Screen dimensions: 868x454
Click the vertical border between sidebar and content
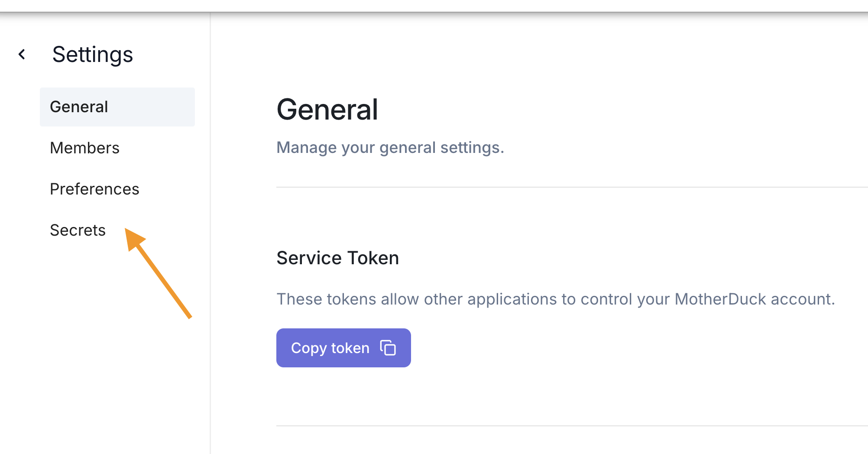point(211,233)
